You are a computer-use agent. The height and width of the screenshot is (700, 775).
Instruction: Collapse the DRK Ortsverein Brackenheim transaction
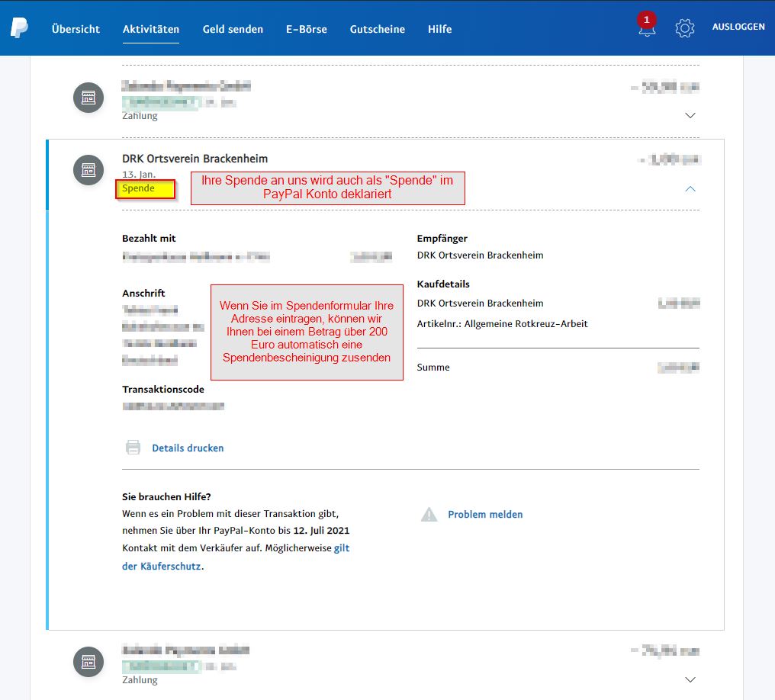coord(690,188)
